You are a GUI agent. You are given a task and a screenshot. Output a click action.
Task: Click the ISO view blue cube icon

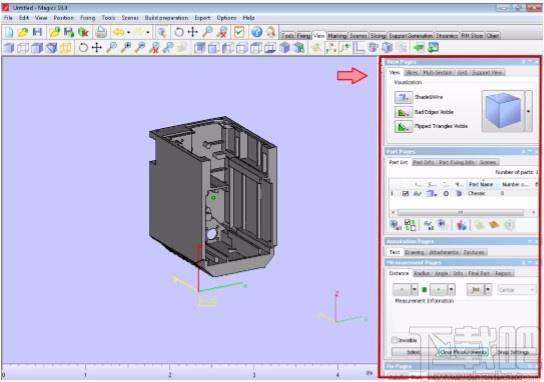click(x=284, y=48)
